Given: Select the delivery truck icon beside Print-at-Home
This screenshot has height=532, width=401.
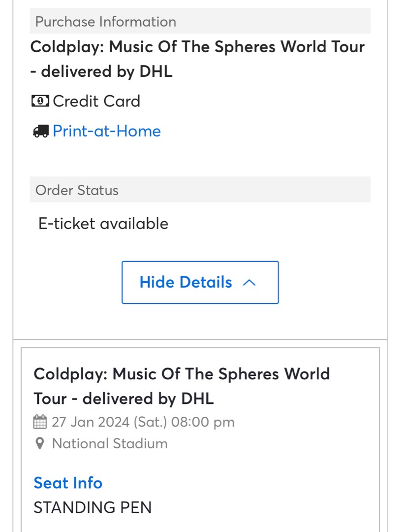Looking at the screenshot, I should click(41, 131).
